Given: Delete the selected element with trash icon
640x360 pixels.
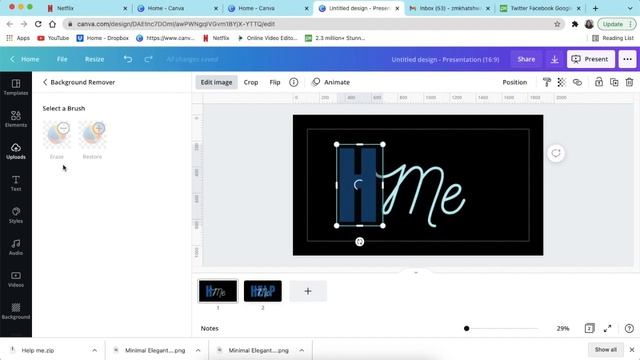Looking at the screenshot, I should tap(629, 82).
